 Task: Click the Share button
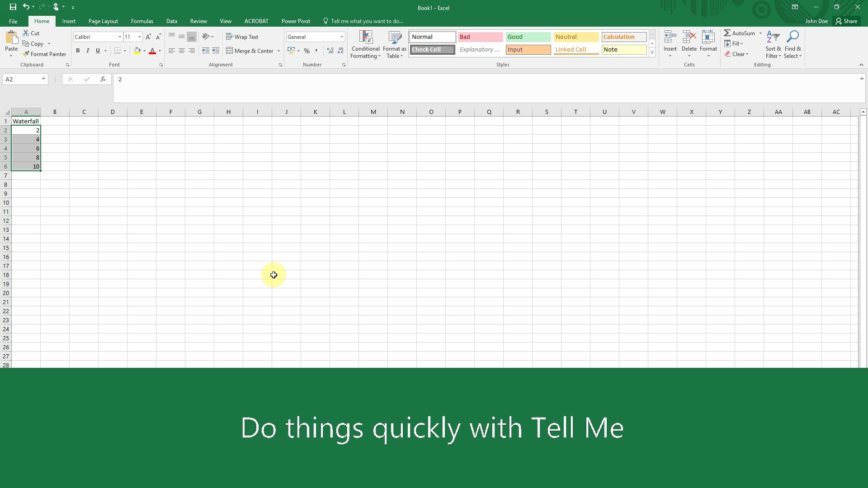(x=846, y=21)
